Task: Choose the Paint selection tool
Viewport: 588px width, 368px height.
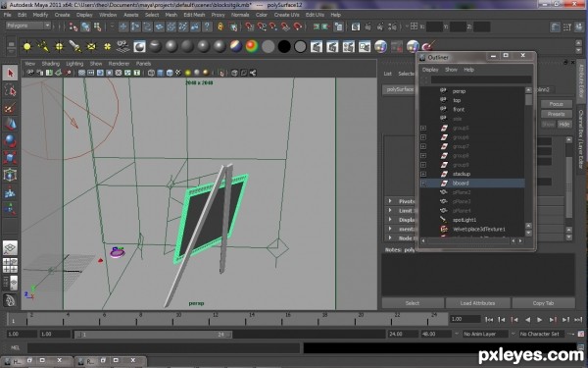Action: [x=10, y=108]
